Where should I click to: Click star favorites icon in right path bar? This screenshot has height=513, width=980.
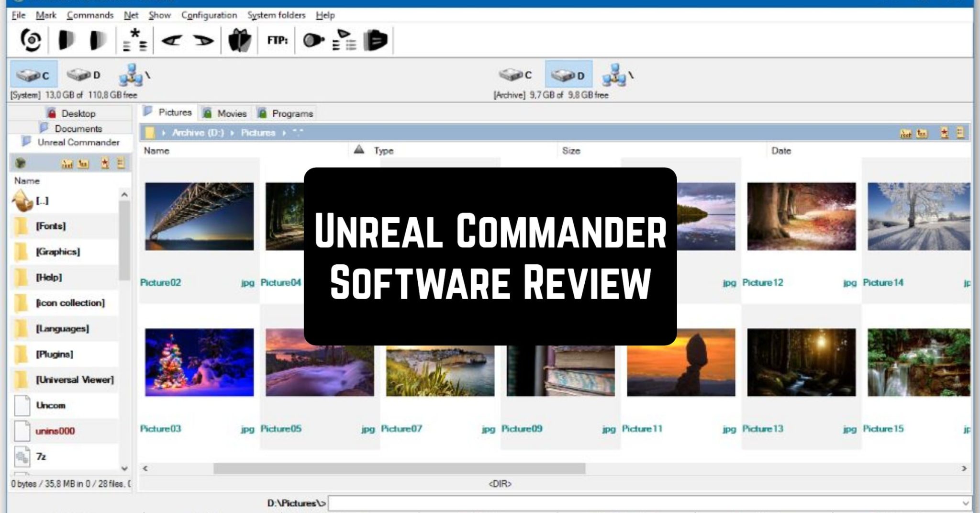coord(944,133)
